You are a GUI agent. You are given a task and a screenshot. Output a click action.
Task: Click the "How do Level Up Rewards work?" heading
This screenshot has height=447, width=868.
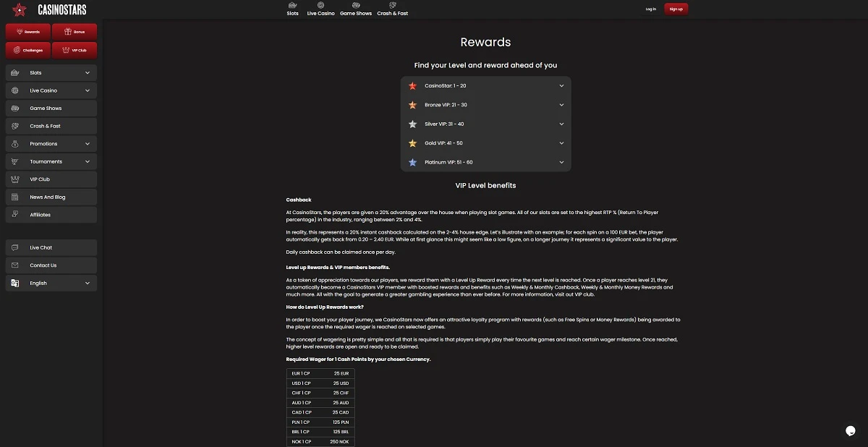coord(325,307)
